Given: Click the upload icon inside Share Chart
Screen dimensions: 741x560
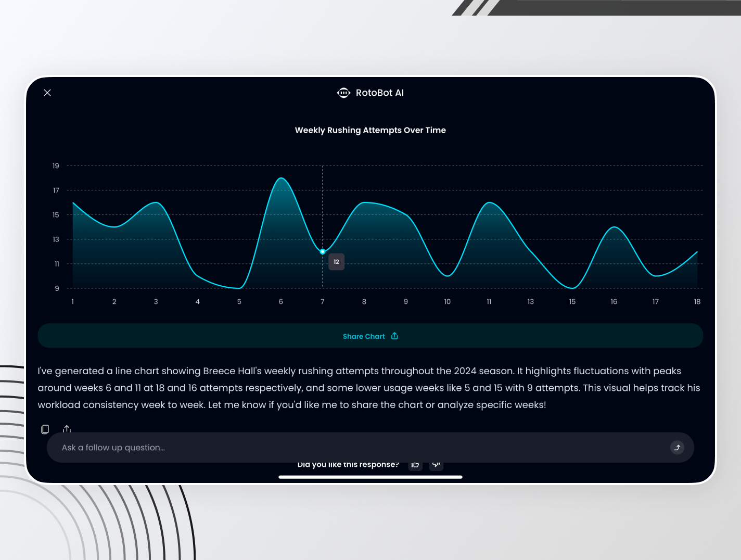Looking at the screenshot, I should click(x=394, y=336).
